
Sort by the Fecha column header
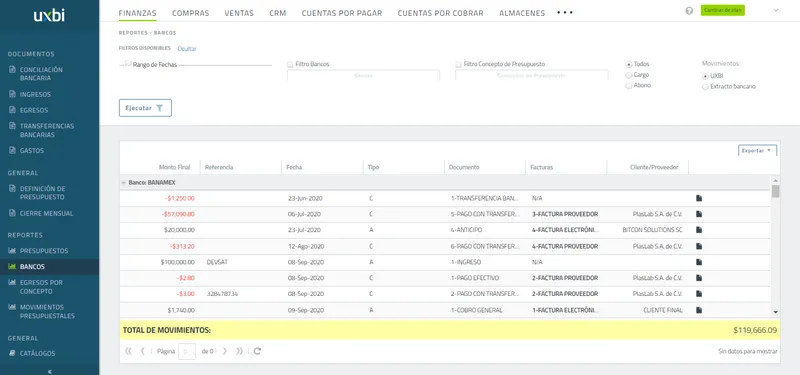click(294, 167)
